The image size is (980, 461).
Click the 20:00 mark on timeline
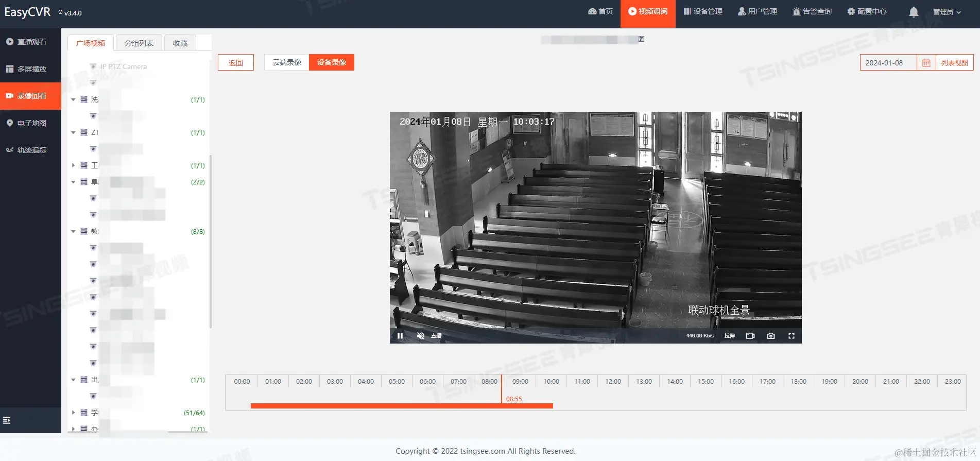coord(860,382)
